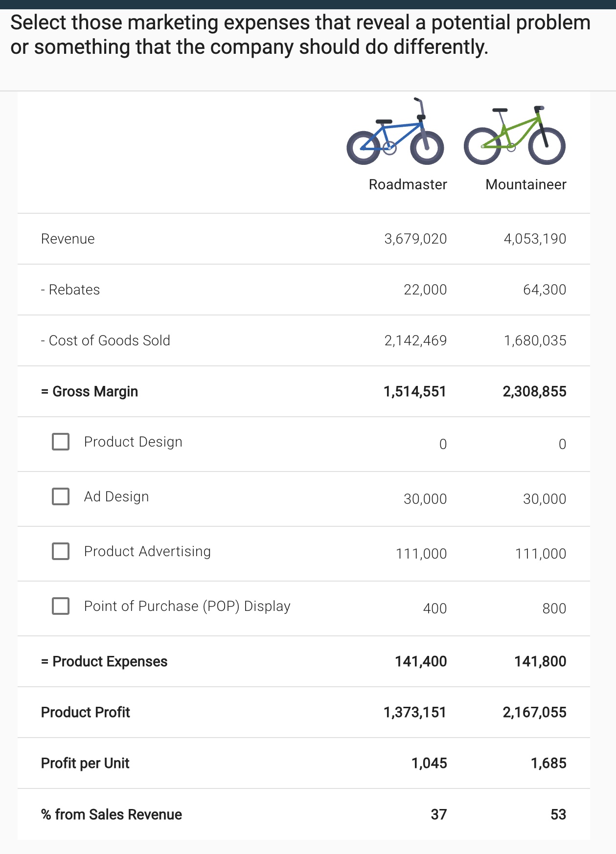Click the Product Expenses row heading
Image resolution: width=616 pixels, height=854 pixels.
pyautogui.click(x=104, y=661)
